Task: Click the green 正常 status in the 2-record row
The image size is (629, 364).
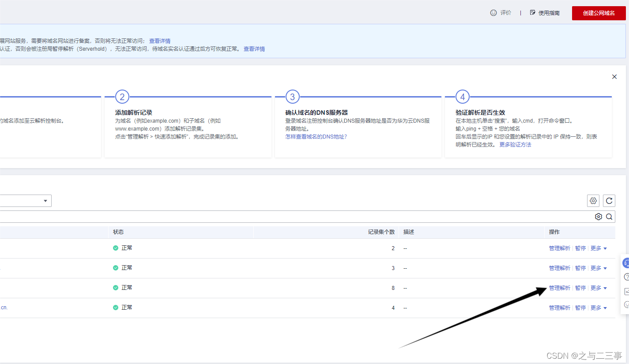Action: (123, 248)
